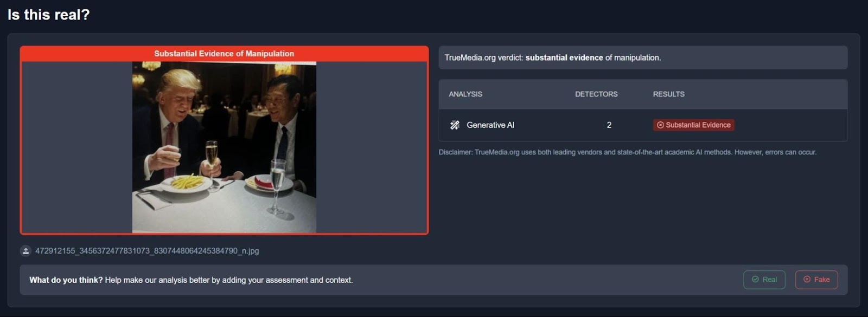This screenshot has height=317, width=868.
Task: Mark the image as Real
Action: pos(764,280)
